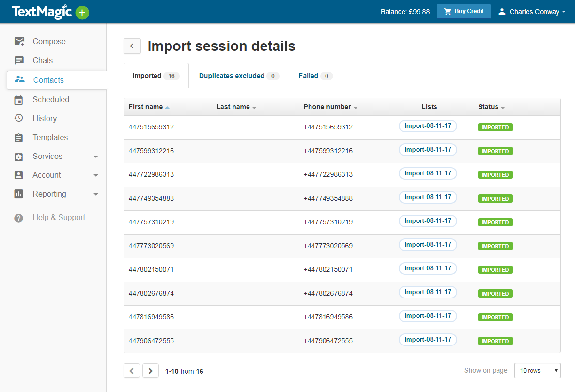Screen dimensions: 575x392
Task: Open Import-08-11-17 list for 447906472555
Action: [x=428, y=340]
